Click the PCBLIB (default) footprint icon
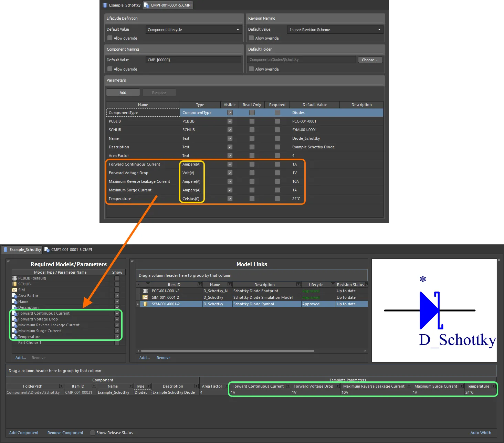 [x=14, y=278]
